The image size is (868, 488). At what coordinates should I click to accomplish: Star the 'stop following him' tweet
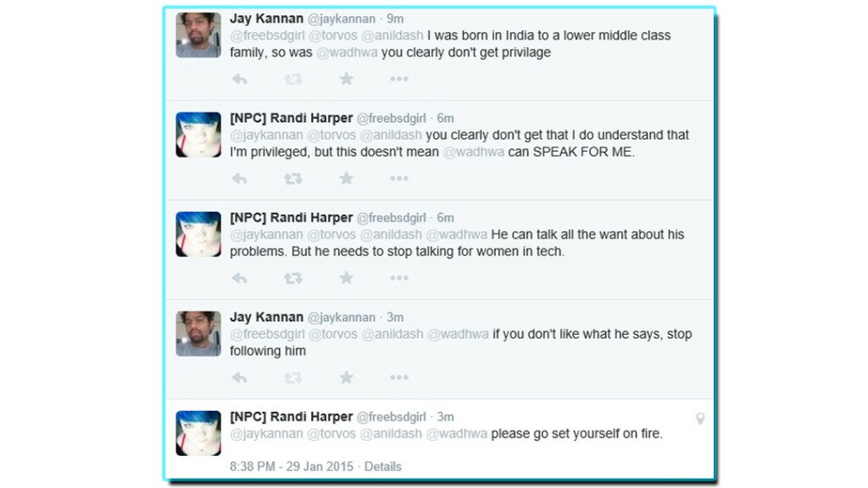point(346,378)
